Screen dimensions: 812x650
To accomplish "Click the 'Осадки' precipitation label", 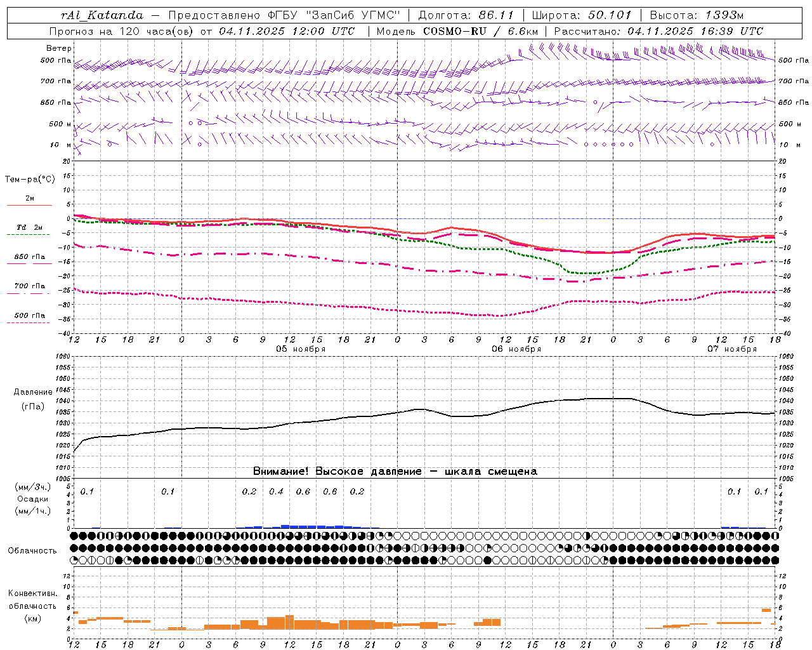I will tap(33, 499).
